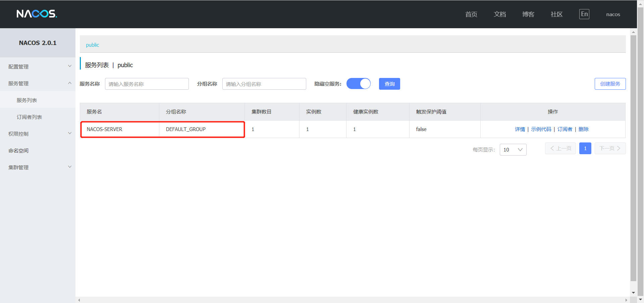Click the 下一页 pagination button
Viewport: 644px width, 303px height.
point(610,148)
